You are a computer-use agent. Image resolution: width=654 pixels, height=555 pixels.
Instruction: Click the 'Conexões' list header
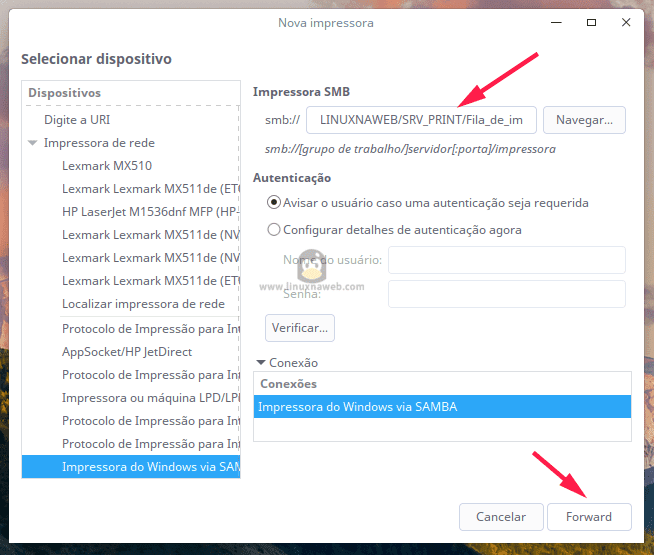442,384
